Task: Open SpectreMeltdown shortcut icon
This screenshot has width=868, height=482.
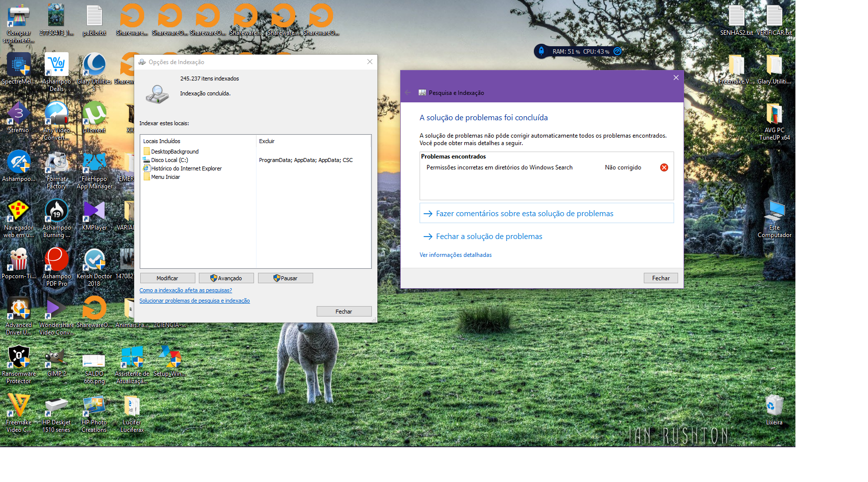Action: pyautogui.click(x=18, y=69)
